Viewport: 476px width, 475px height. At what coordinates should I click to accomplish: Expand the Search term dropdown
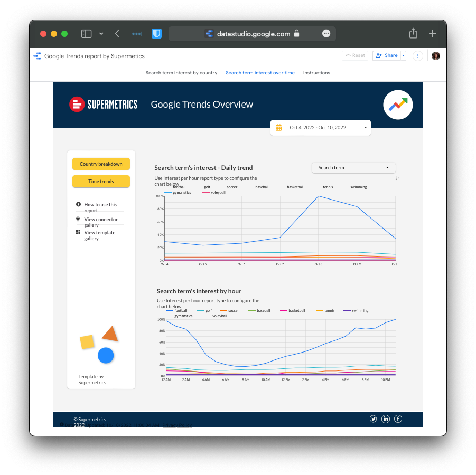pos(353,168)
